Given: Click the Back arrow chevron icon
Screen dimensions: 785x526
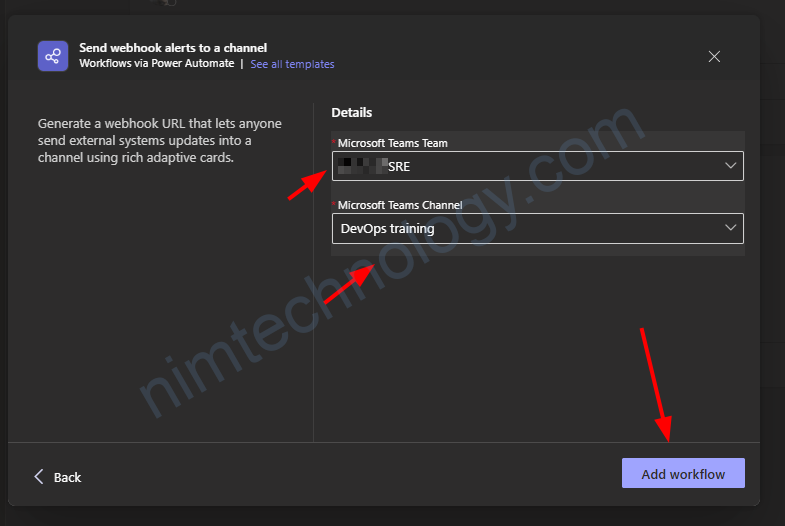Looking at the screenshot, I should click(x=40, y=476).
